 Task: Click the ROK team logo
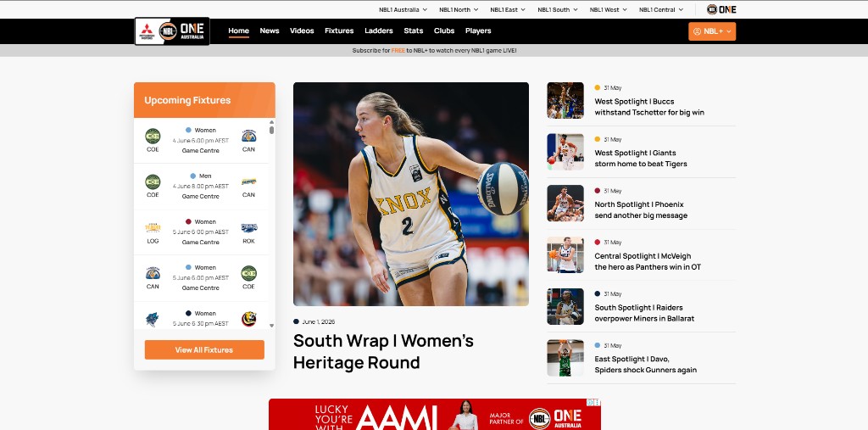tap(248, 227)
